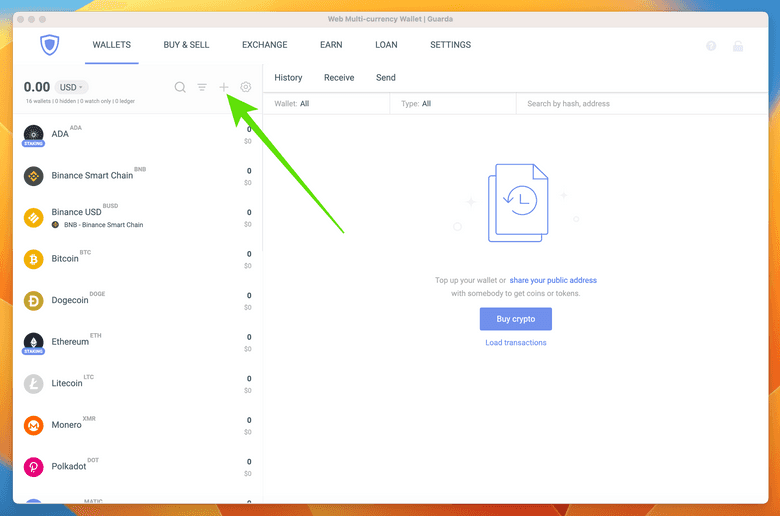Screen dimensions: 780x516
Task: Switch to the EXCHANGE tab
Action: click(x=264, y=45)
